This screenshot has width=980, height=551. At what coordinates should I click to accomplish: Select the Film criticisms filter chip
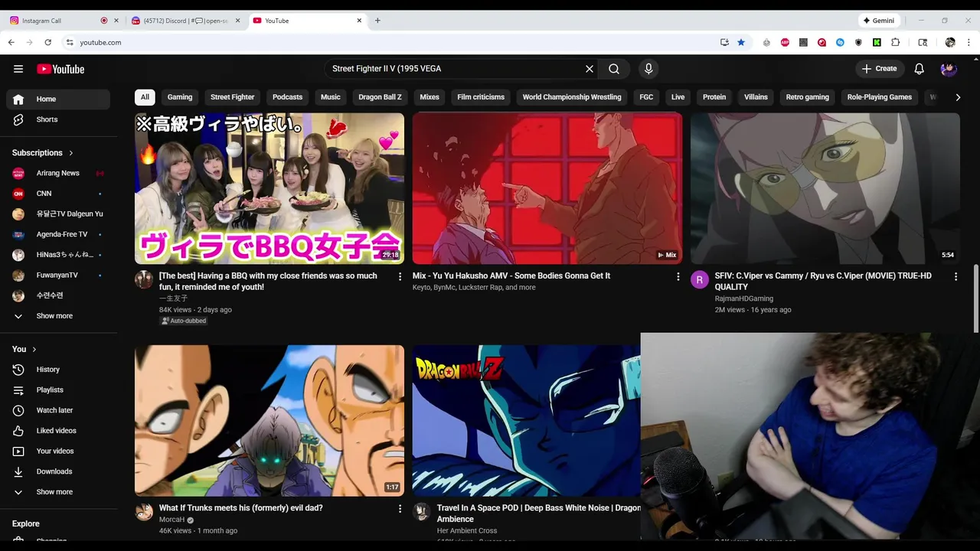click(x=481, y=97)
